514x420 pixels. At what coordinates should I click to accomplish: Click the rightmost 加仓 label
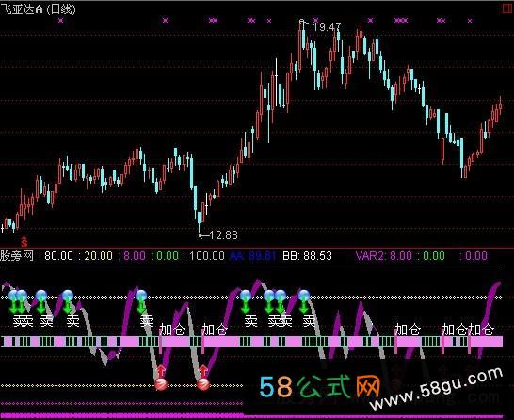click(x=480, y=330)
